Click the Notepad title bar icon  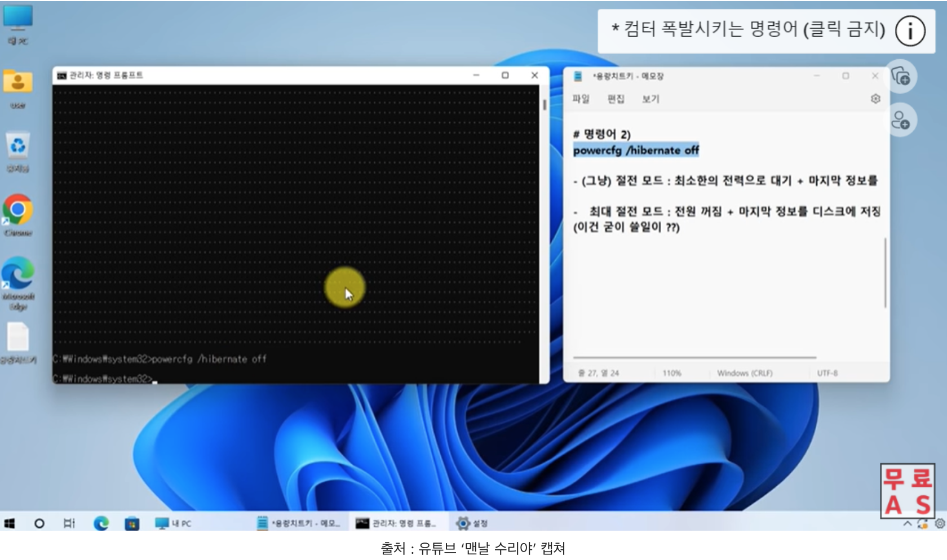click(578, 76)
